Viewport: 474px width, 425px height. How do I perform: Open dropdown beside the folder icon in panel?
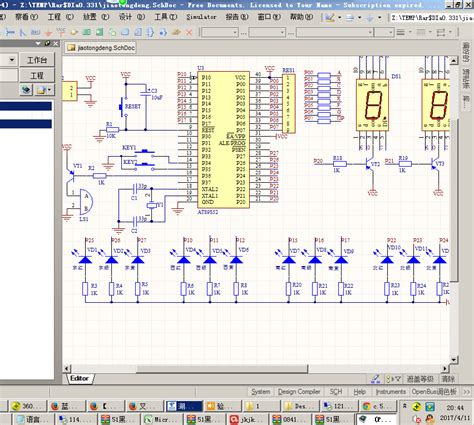(50, 90)
